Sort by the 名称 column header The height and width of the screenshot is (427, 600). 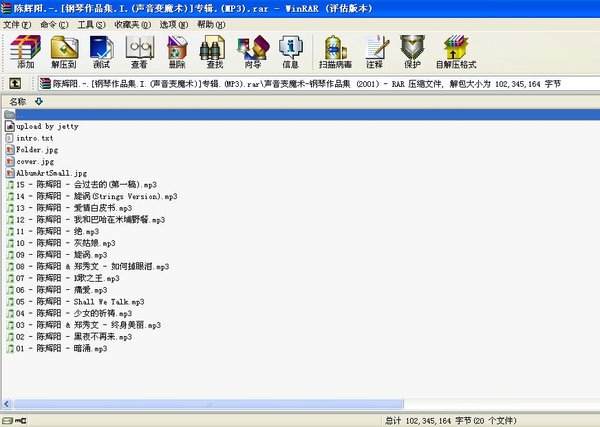[x=18, y=102]
